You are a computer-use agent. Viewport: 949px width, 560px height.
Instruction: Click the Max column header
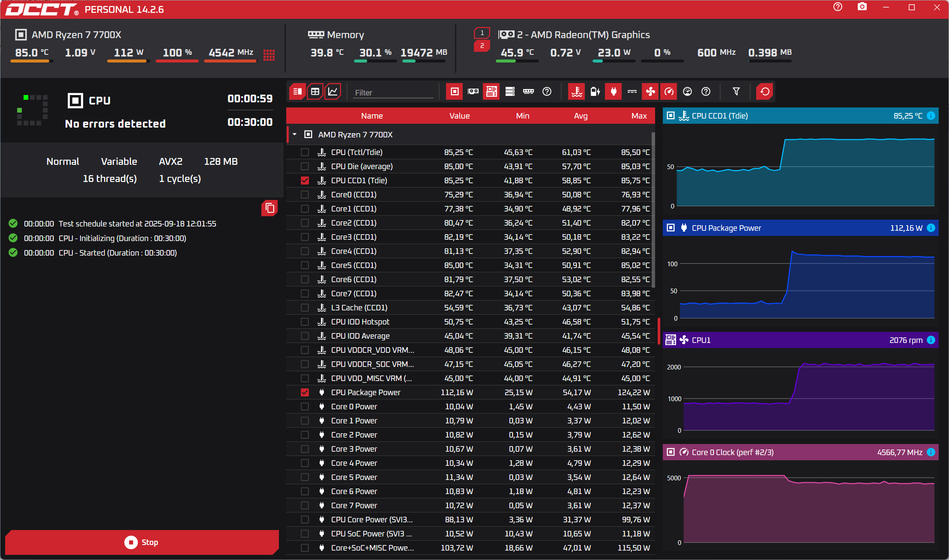[639, 116]
